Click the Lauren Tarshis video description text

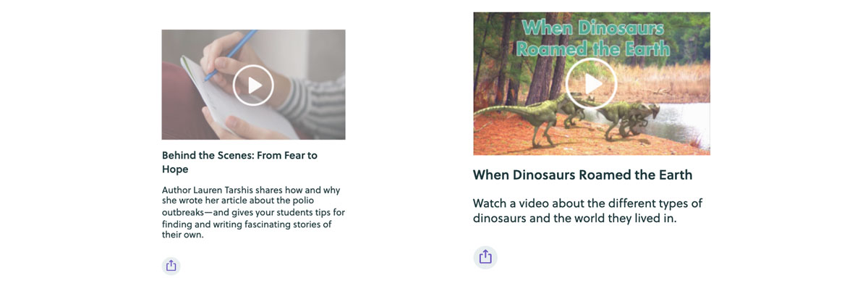point(253,212)
